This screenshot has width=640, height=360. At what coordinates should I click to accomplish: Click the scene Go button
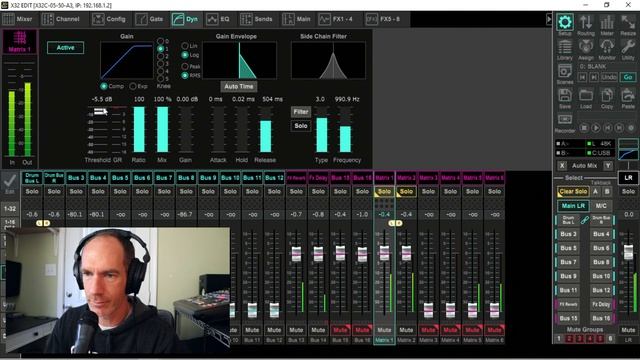[x=628, y=77]
